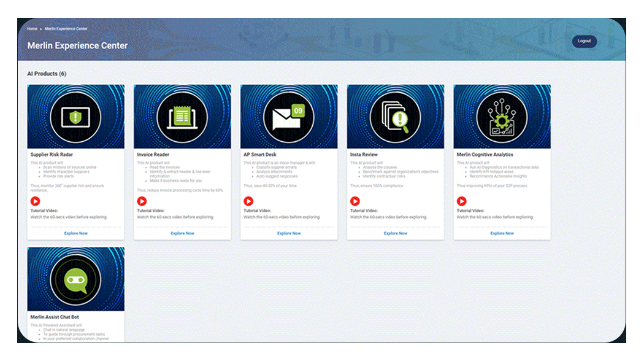
Task: Open Explore Now under Merlin Cognitive Analytics
Action: [x=502, y=233]
